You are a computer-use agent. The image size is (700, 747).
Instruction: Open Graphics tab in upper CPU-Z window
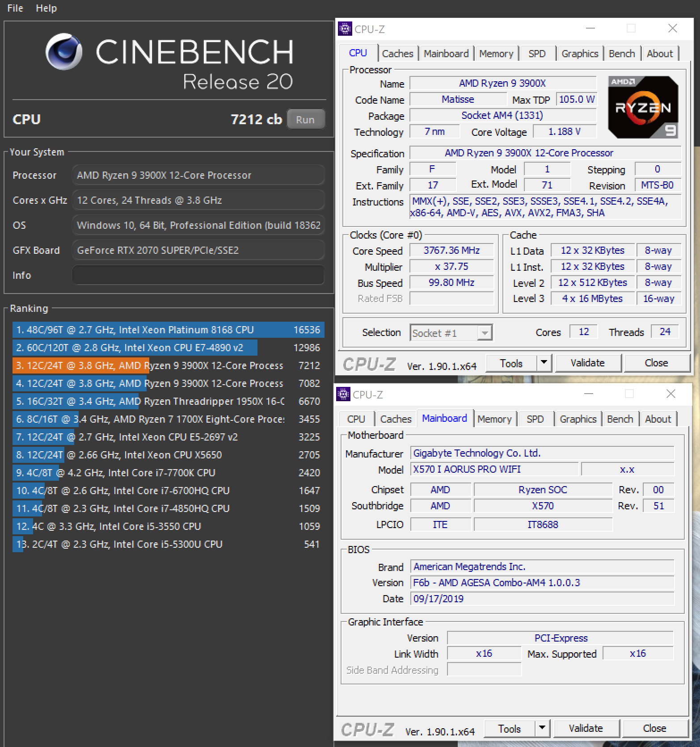(x=580, y=54)
